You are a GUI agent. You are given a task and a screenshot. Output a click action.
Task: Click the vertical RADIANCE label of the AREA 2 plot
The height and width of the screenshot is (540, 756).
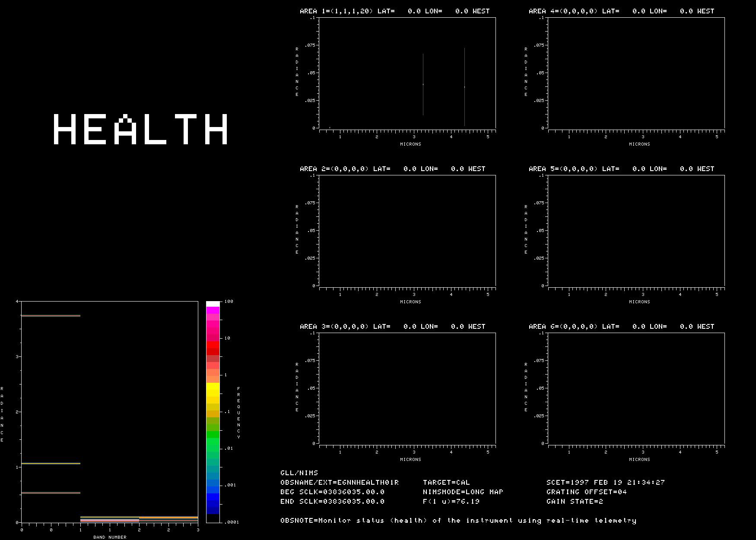coord(297,229)
